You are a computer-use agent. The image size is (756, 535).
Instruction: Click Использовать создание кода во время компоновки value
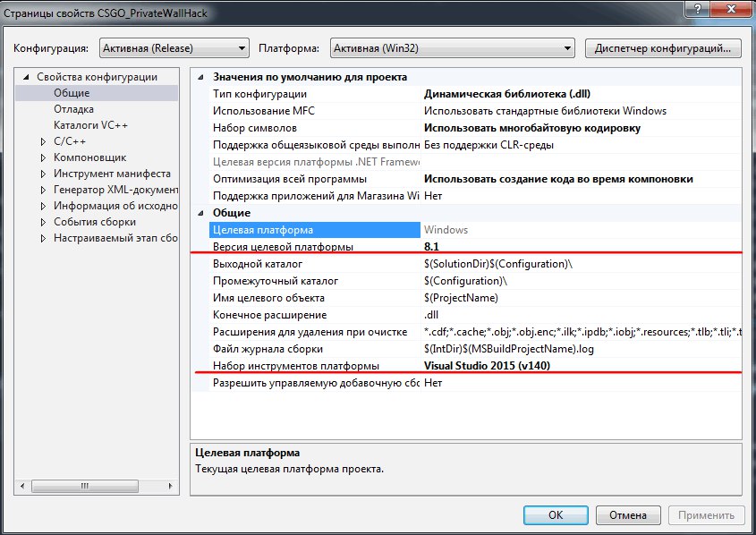pos(558,179)
